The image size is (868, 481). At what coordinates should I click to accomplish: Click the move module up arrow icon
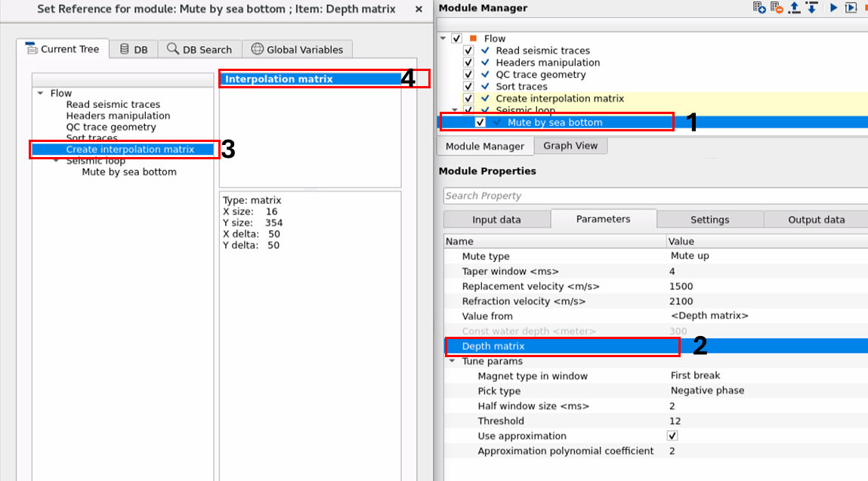(795, 8)
